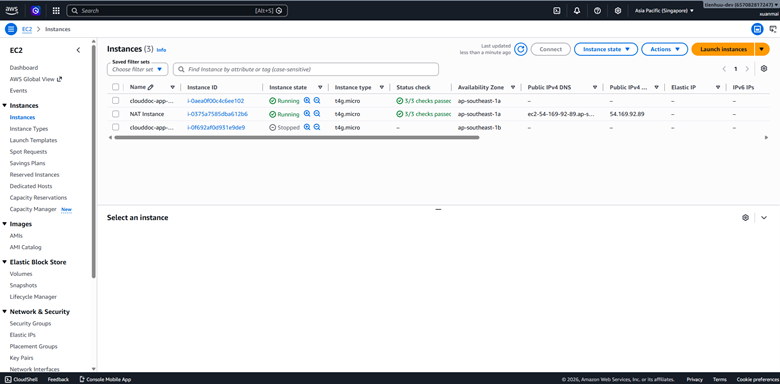Open the settings gear in top bar
780x384 pixels.
pos(618,10)
